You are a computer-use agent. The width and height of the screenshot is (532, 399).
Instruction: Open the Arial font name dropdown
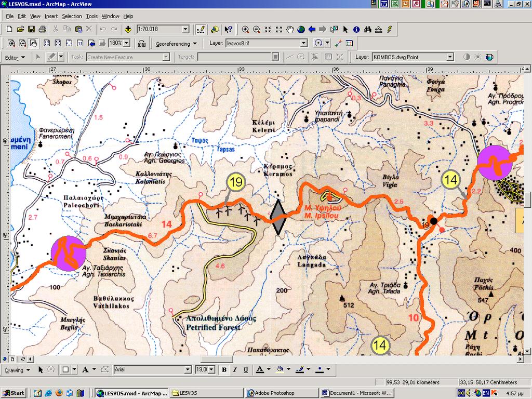(188, 369)
